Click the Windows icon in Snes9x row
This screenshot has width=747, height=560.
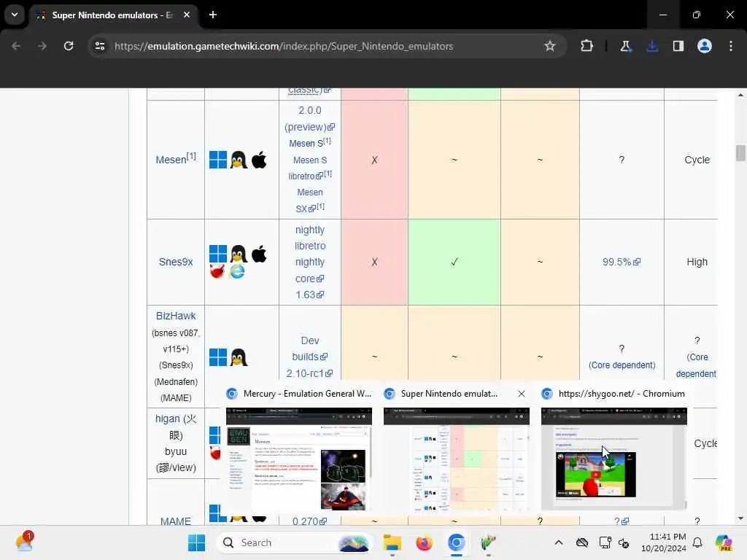[x=218, y=254]
